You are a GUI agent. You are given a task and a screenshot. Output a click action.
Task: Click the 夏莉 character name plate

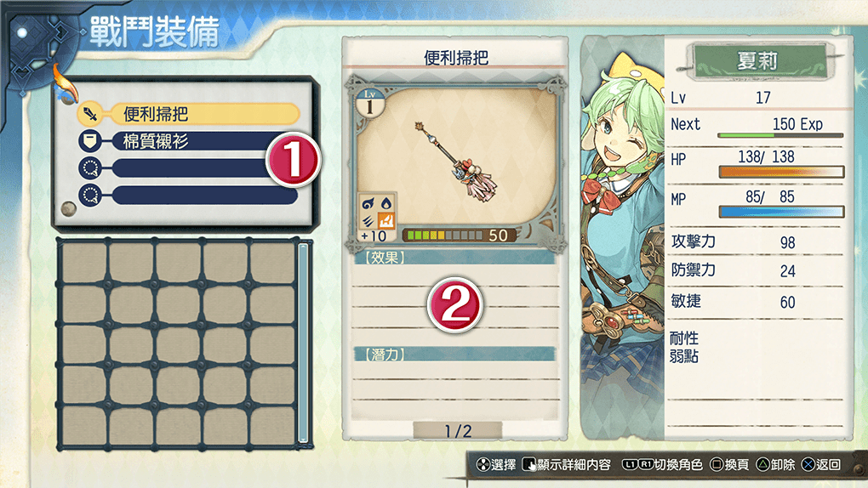point(757,60)
